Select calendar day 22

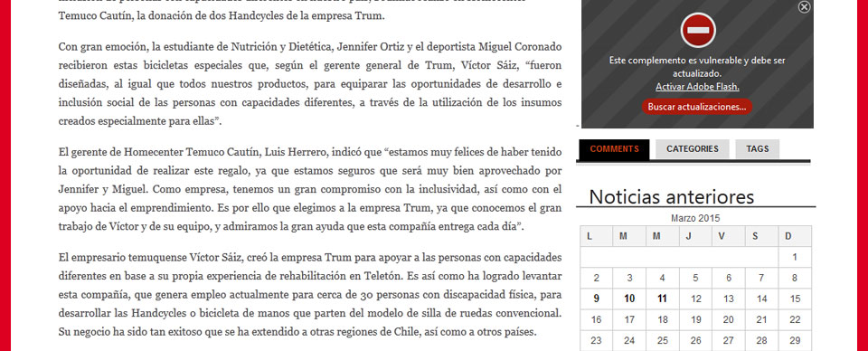pyautogui.click(x=795, y=320)
